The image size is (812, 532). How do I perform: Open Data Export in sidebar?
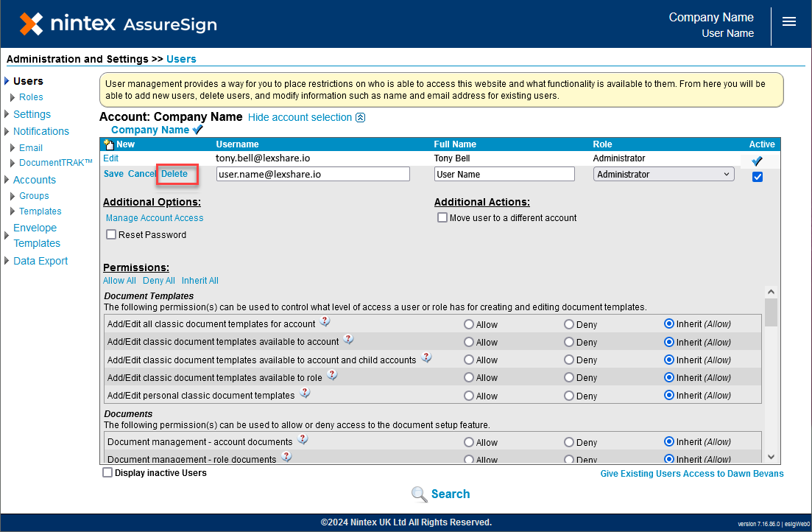(x=40, y=261)
